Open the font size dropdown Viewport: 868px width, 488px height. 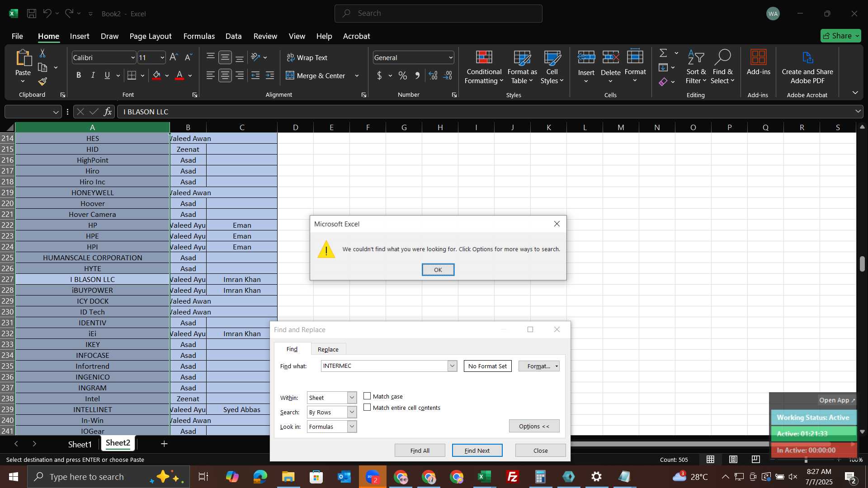pyautogui.click(x=162, y=57)
